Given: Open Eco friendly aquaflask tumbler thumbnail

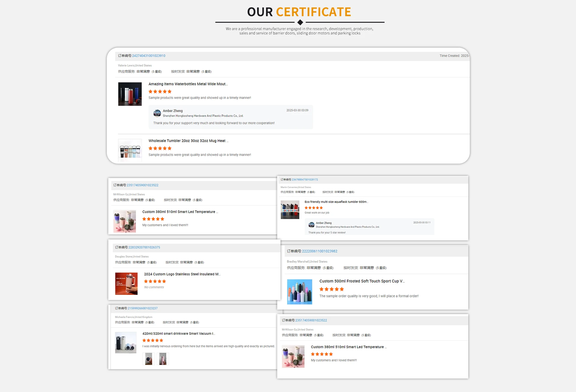Looking at the screenshot, I should click(x=290, y=210).
